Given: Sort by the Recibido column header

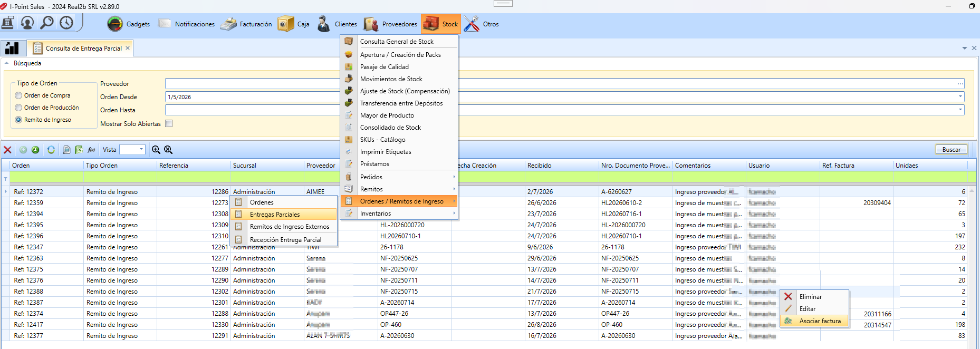Looking at the screenshot, I should coord(562,166).
